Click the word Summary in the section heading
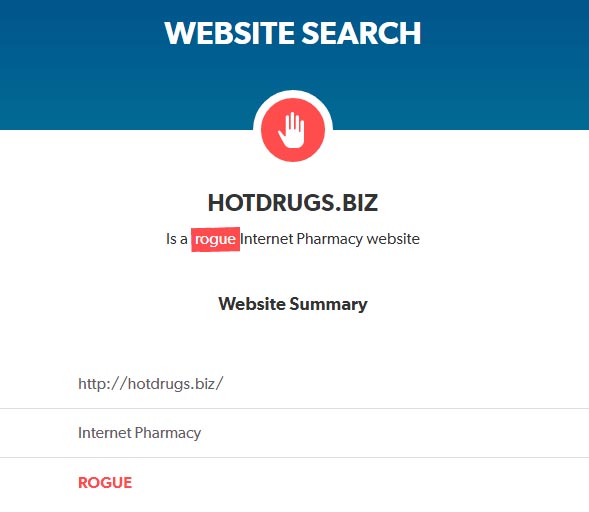 (328, 304)
